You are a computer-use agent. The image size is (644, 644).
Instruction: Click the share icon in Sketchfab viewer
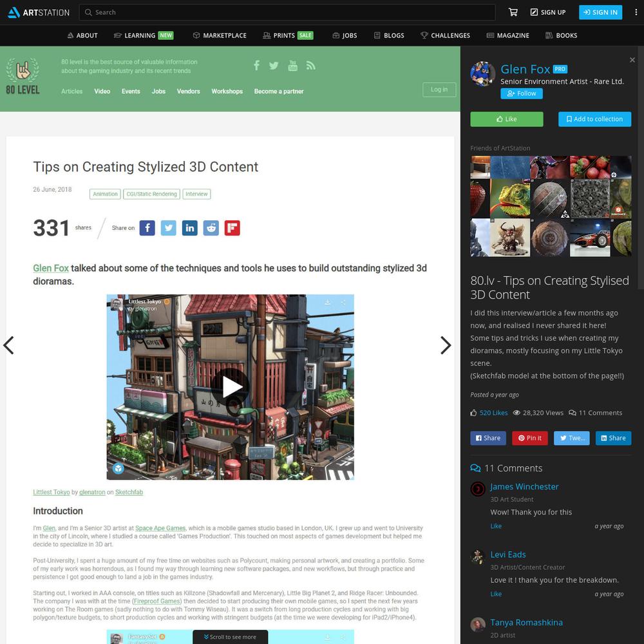(343, 302)
